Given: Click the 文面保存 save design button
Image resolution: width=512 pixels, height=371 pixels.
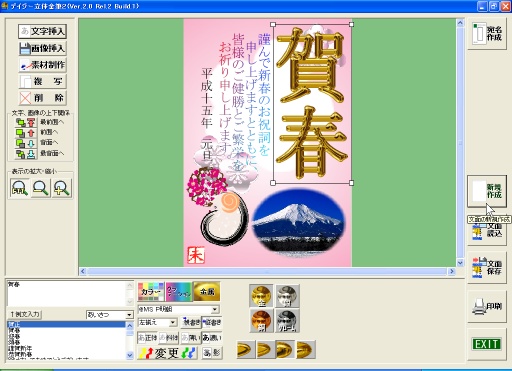Looking at the screenshot, I should pos(487,267).
